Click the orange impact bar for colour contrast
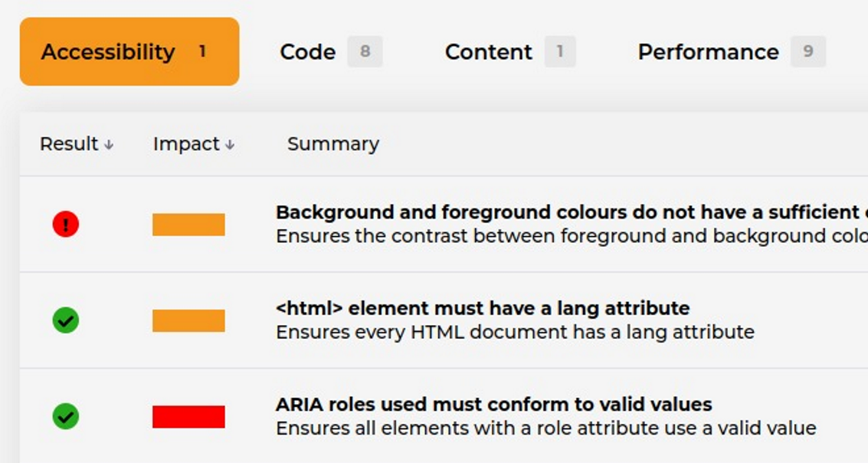The height and width of the screenshot is (463, 868). coord(188,225)
